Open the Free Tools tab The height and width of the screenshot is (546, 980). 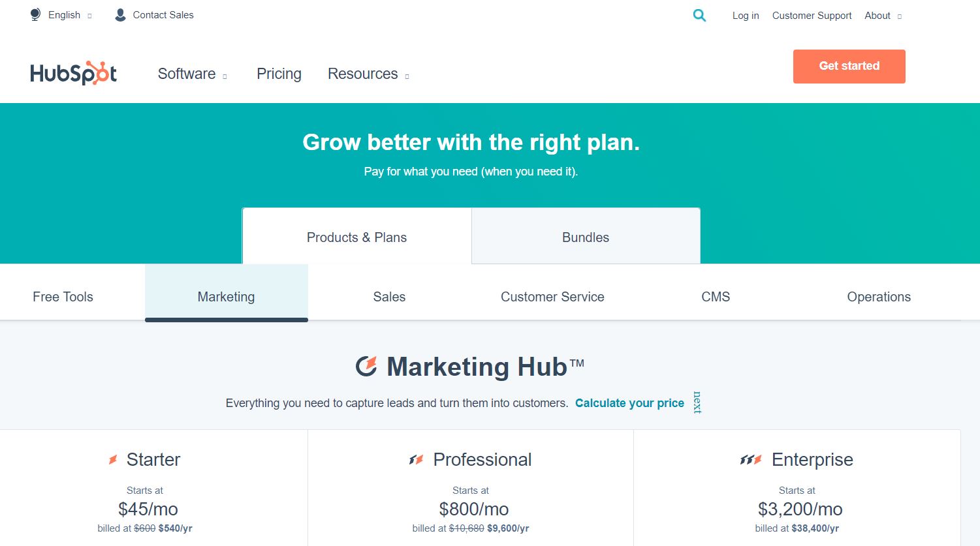pos(63,297)
